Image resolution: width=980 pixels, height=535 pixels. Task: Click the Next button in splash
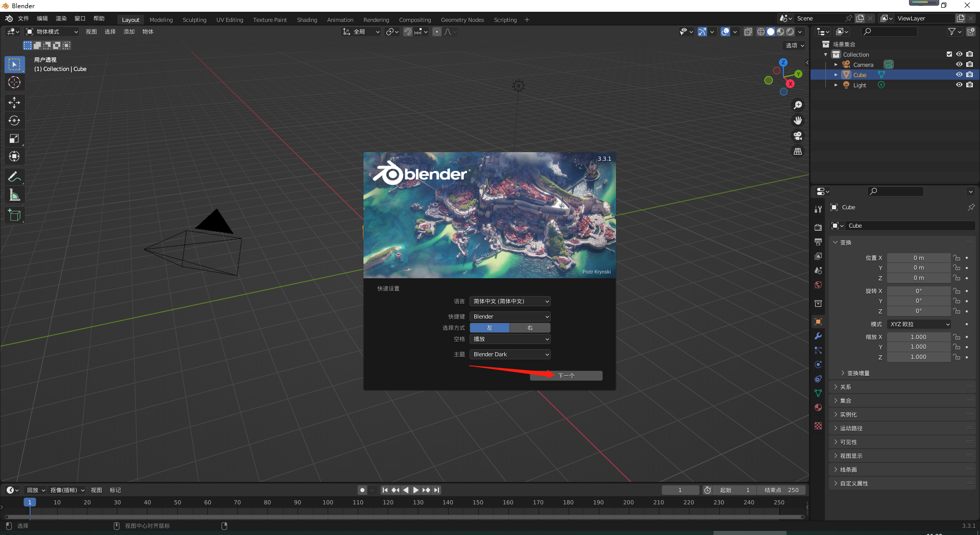[566, 376]
